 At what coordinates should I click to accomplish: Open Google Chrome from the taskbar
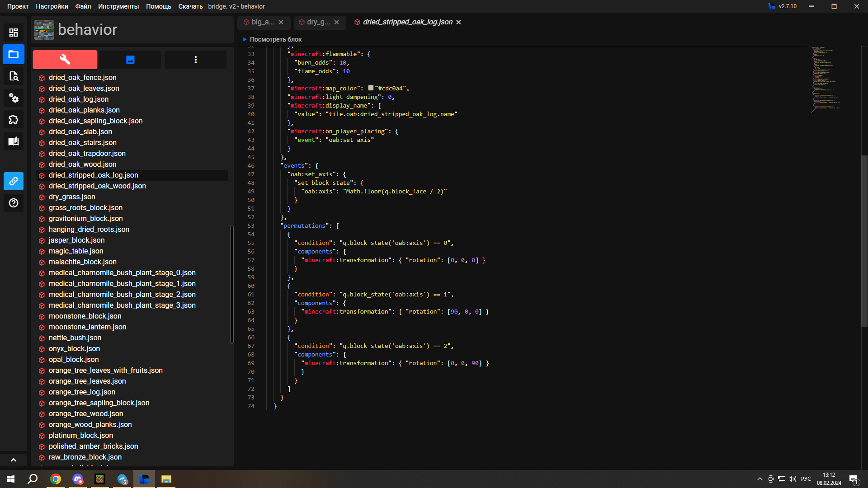click(56, 479)
